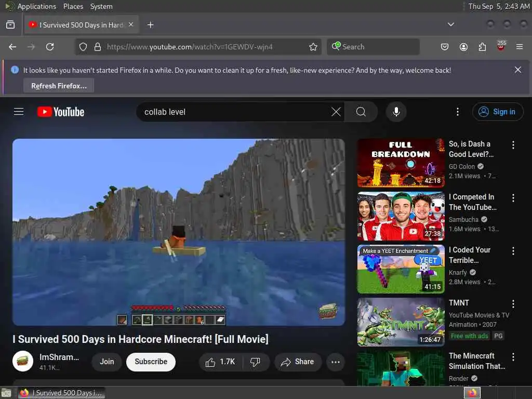Viewport: 532px width, 399px height.
Task: Open YouTube settings three-dot menu
Action: [x=458, y=112]
